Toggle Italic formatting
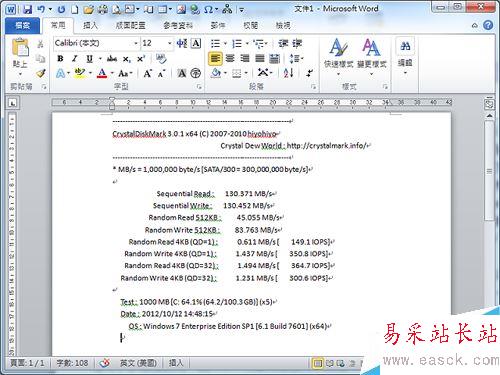 (75, 59)
